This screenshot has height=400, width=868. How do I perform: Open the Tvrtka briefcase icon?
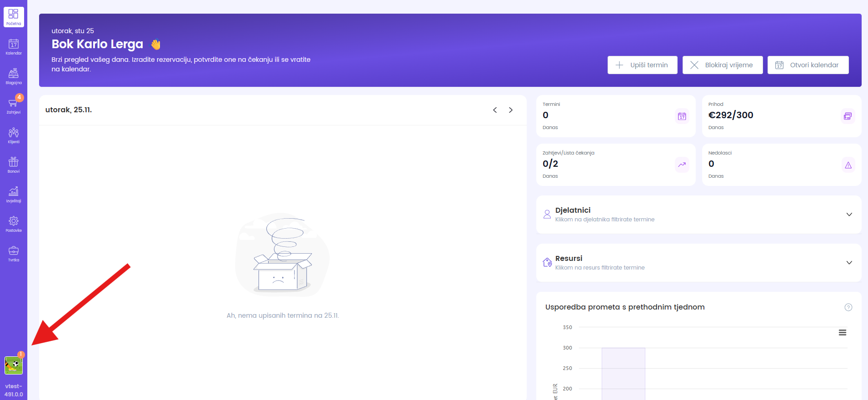pyautogui.click(x=14, y=254)
